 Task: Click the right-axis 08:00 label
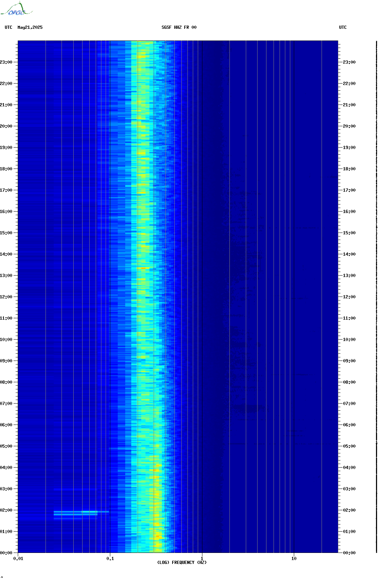349,382
